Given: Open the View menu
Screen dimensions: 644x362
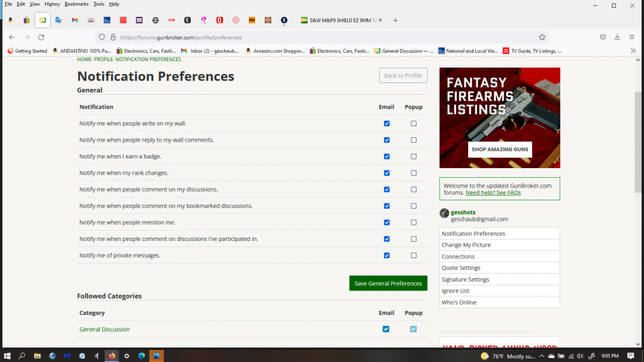Looking at the screenshot, I should coord(35,4).
